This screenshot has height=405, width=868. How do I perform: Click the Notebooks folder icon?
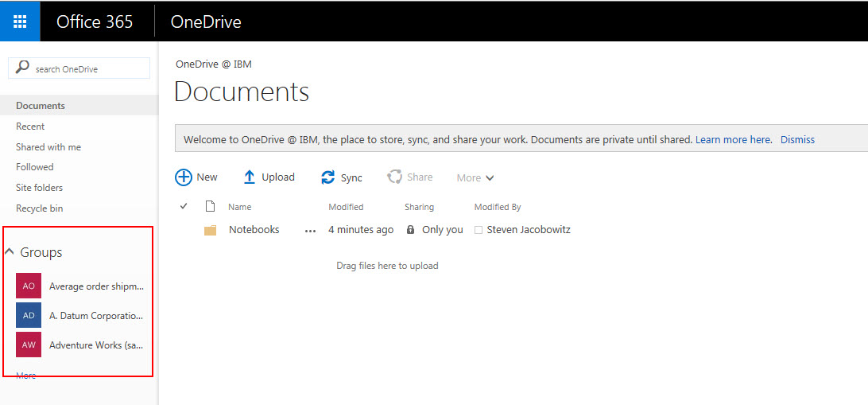click(210, 230)
